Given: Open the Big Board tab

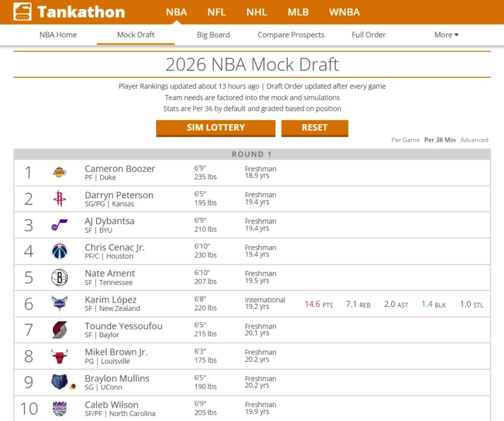Looking at the screenshot, I should [213, 35].
